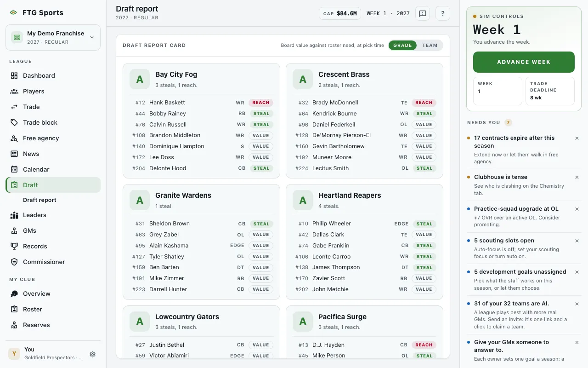Image resolution: width=588 pixels, height=368 pixels.
Task: Click the News newspaper icon
Action: point(14,154)
